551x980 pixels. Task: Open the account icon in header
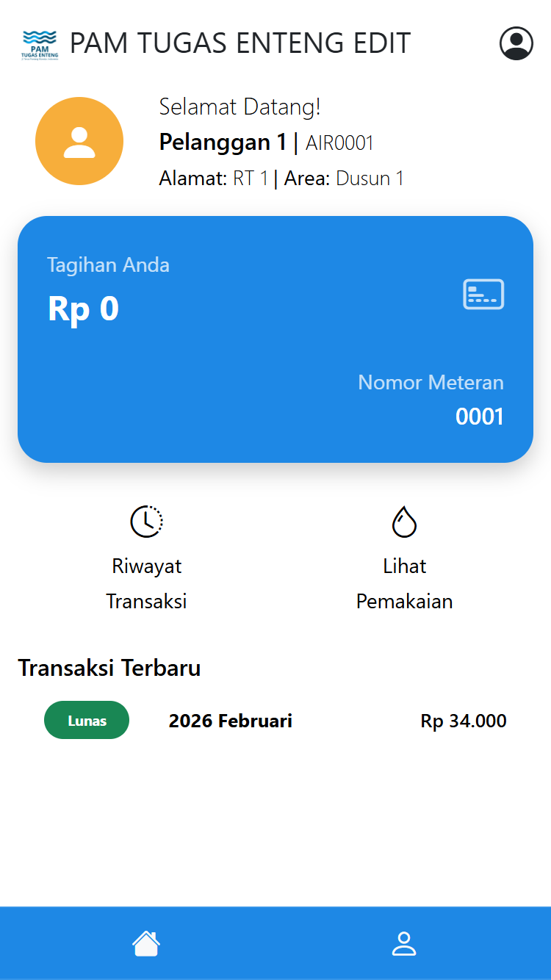pos(516,43)
